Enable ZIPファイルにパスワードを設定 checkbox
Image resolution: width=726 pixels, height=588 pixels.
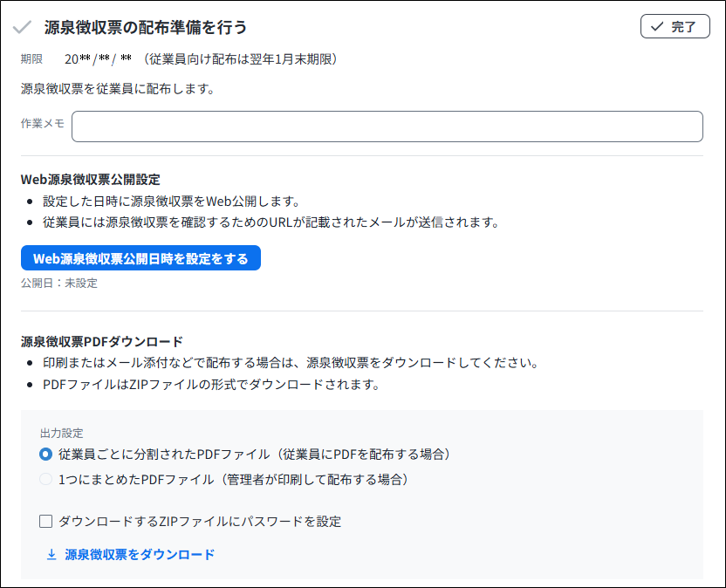[x=46, y=522]
